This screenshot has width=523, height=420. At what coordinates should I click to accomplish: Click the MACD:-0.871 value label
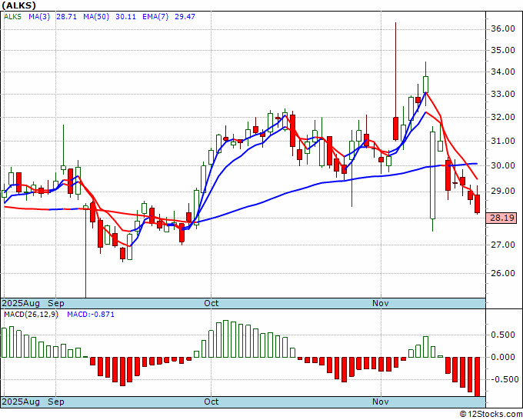pyautogui.click(x=91, y=315)
